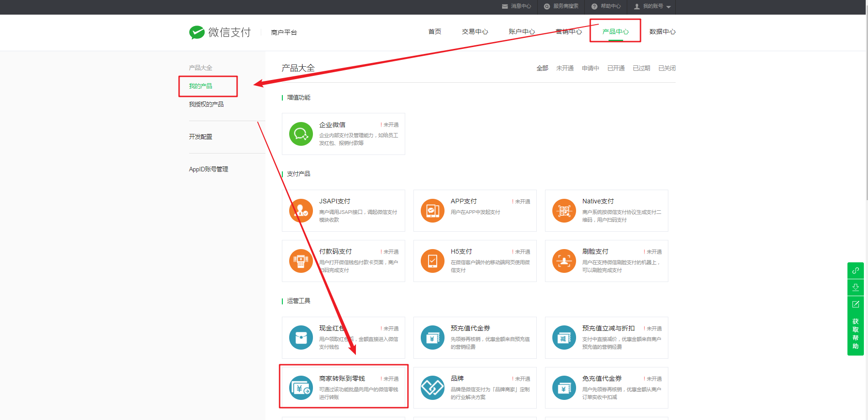Click the edit feedback icon in green bar
The image size is (868, 420).
[856, 304]
